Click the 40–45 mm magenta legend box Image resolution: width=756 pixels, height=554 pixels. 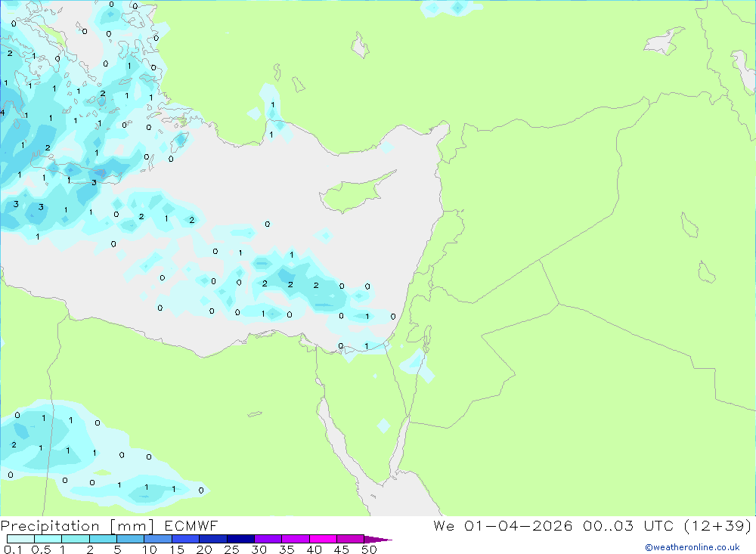click(x=323, y=539)
